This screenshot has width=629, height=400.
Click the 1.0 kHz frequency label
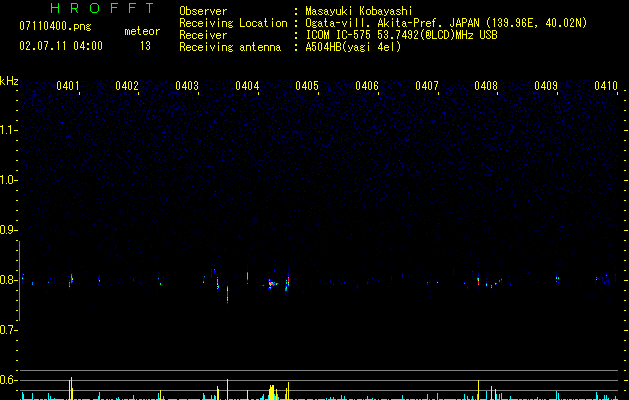[x=8, y=180]
